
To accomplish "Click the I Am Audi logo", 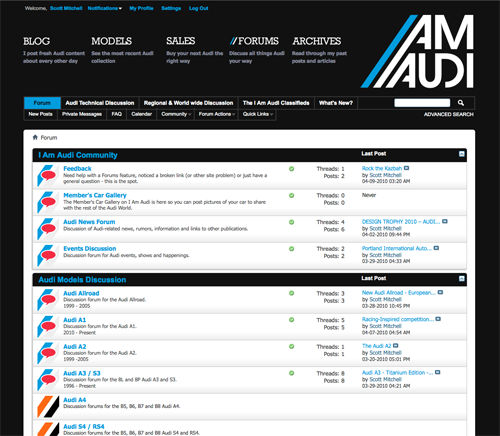I will click(x=417, y=52).
